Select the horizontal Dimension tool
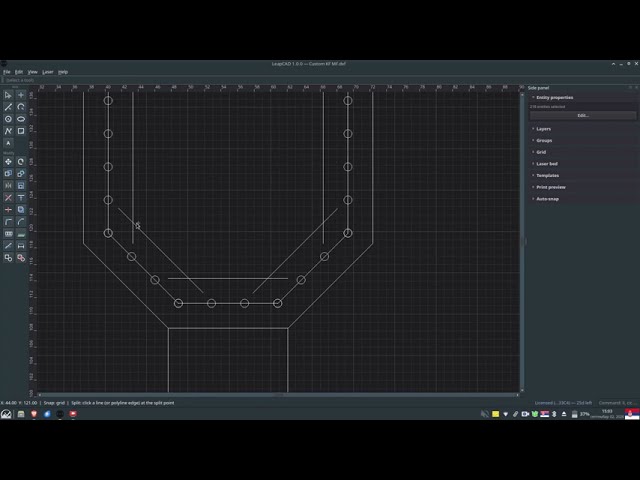640x480 pixels. 21,245
